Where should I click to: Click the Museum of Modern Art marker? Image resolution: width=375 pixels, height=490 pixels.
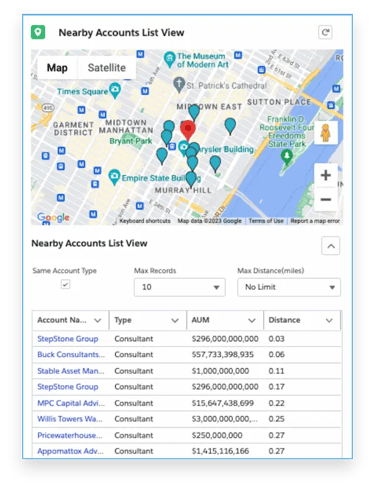coord(170,59)
